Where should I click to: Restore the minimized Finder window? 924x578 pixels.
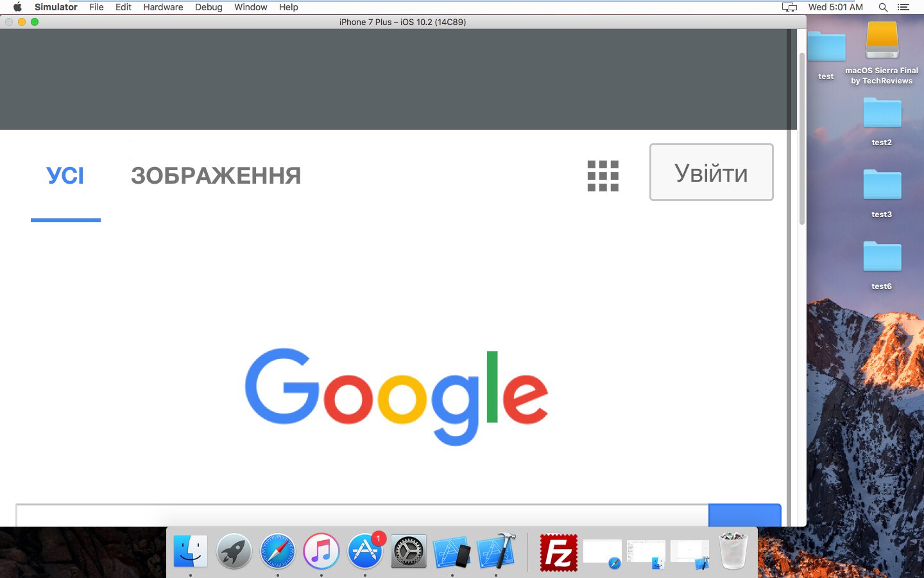coord(646,554)
